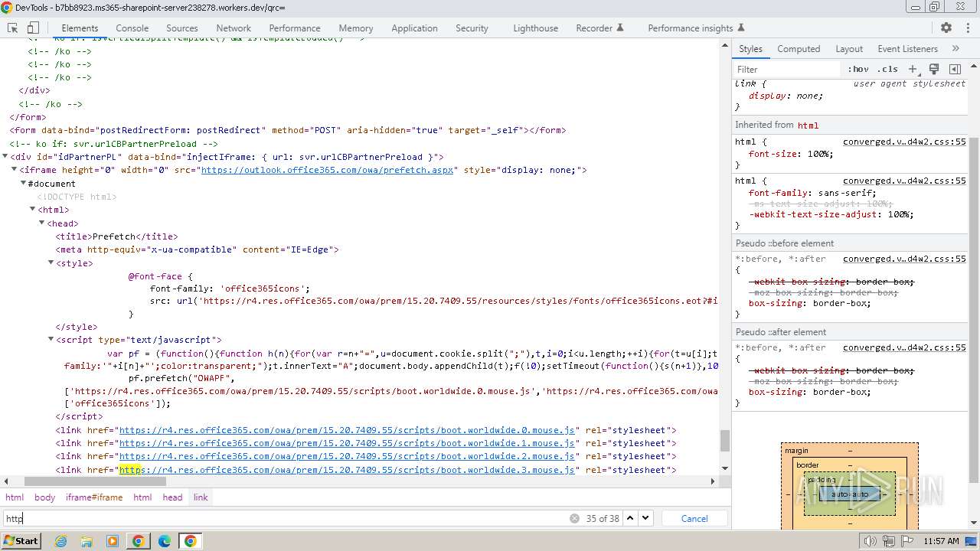This screenshot has width=980, height=551.
Task: Open the prefetch.aspx iframe src link
Action: point(327,170)
